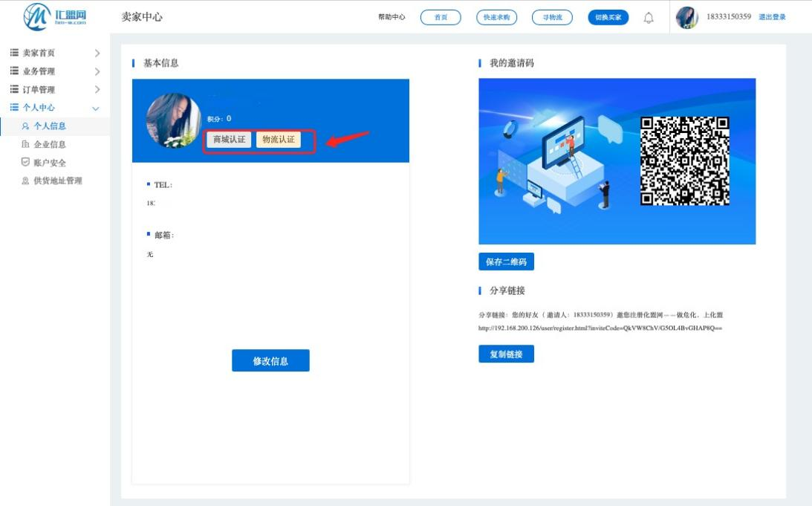Click the 积分: 0 text
The height and width of the screenshot is (506, 812).
click(x=219, y=119)
